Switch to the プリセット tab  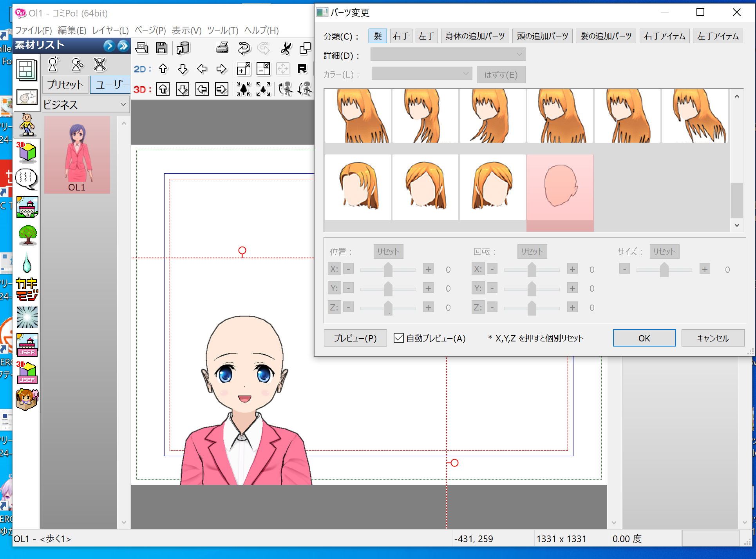point(65,85)
